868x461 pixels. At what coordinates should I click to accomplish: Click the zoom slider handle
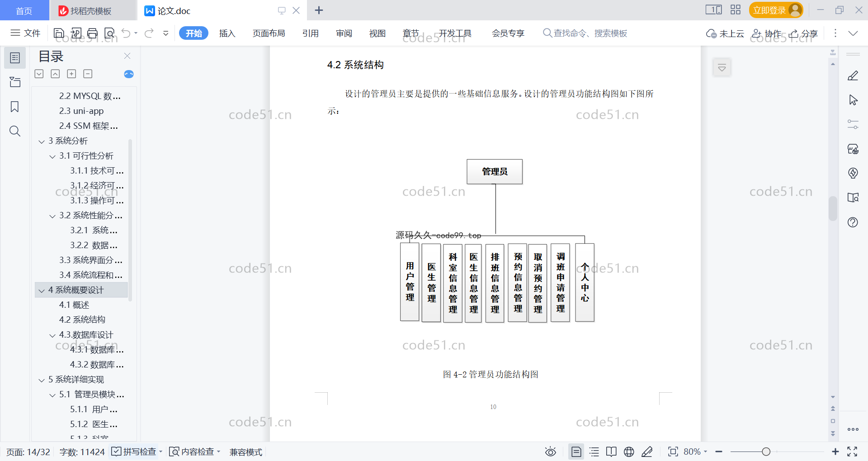click(766, 452)
